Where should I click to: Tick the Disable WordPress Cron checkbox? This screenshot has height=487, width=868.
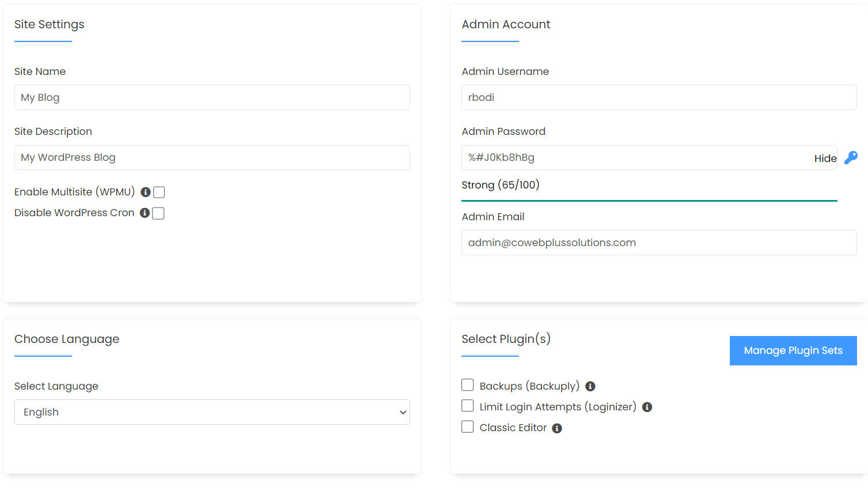tap(158, 213)
